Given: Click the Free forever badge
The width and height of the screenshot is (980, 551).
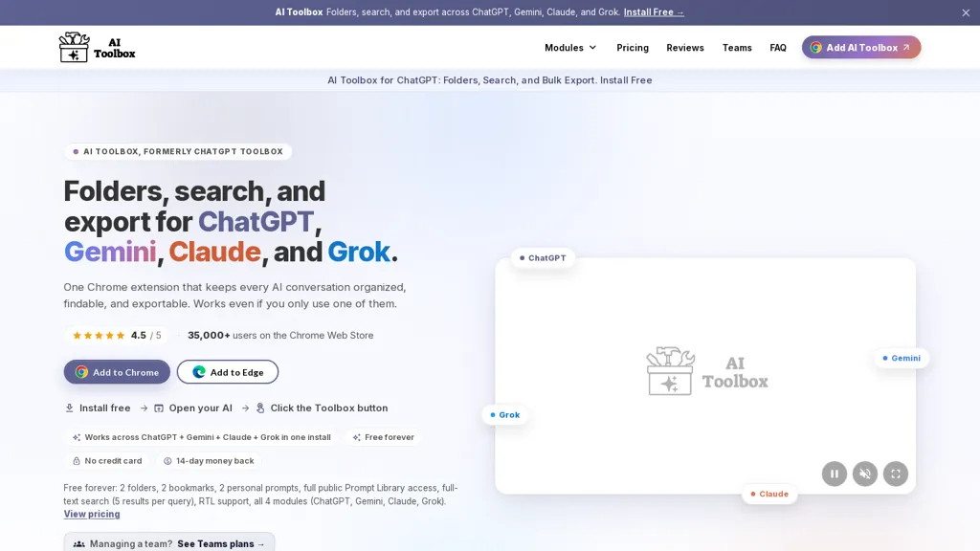Looking at the screenshot, I should point(383,437).
